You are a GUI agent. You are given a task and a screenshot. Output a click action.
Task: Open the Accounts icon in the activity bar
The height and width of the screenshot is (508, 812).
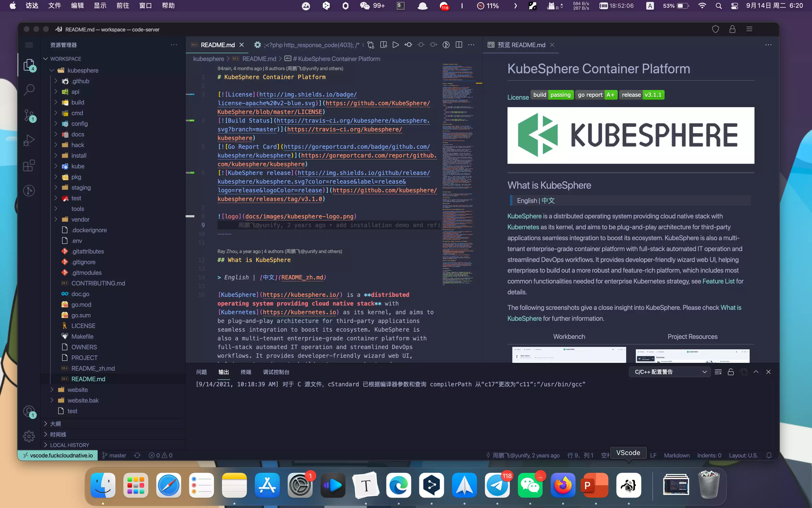[29, 411]
